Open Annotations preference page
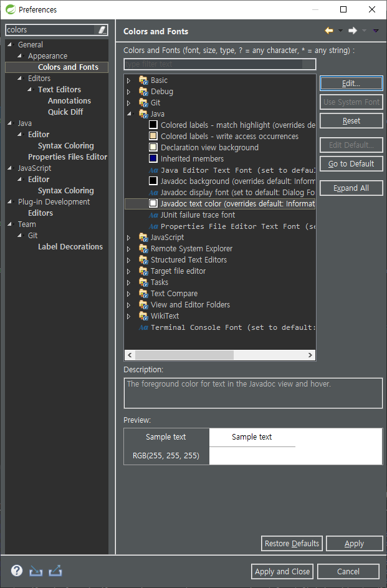Screen dimensions: 387x588 coord(69,100)
